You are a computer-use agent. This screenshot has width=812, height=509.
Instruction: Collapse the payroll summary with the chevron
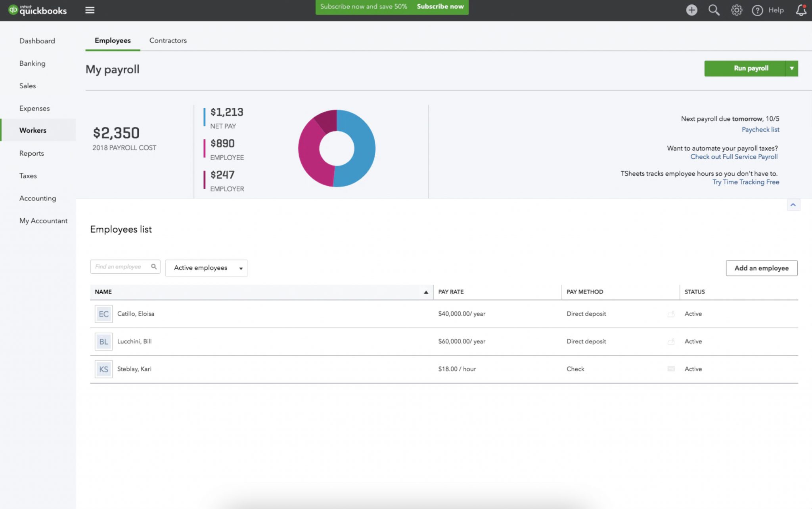coord(793,204)
